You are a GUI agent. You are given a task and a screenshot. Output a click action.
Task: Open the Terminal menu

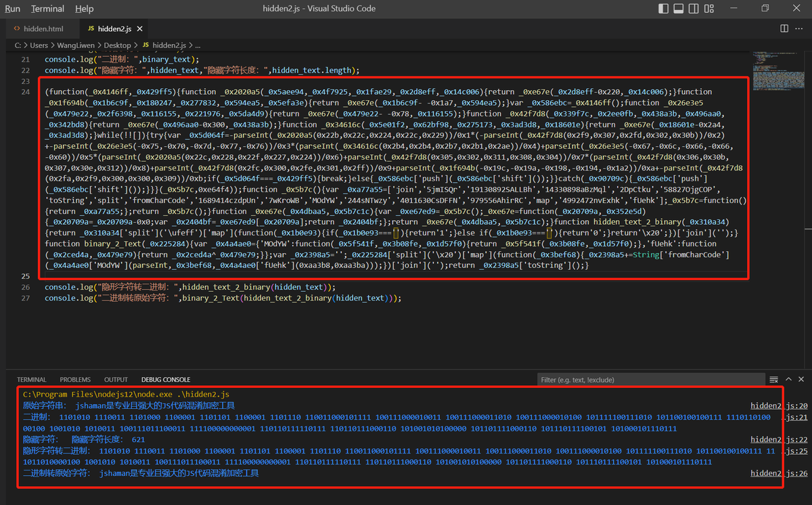47,9
